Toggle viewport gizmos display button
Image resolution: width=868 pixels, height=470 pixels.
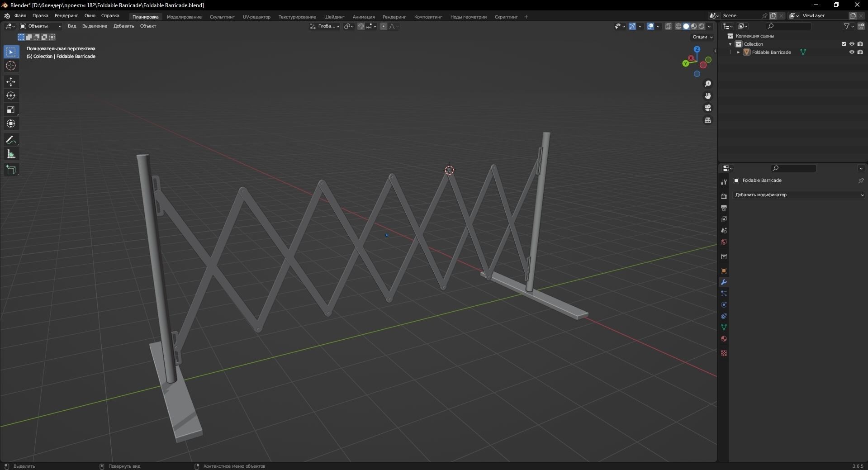click(632, 26)
